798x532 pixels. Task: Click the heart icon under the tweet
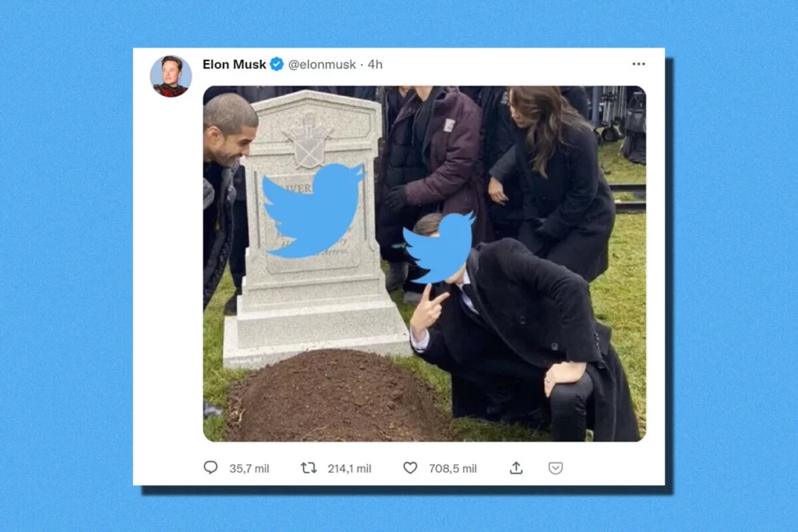pos(408,467)
